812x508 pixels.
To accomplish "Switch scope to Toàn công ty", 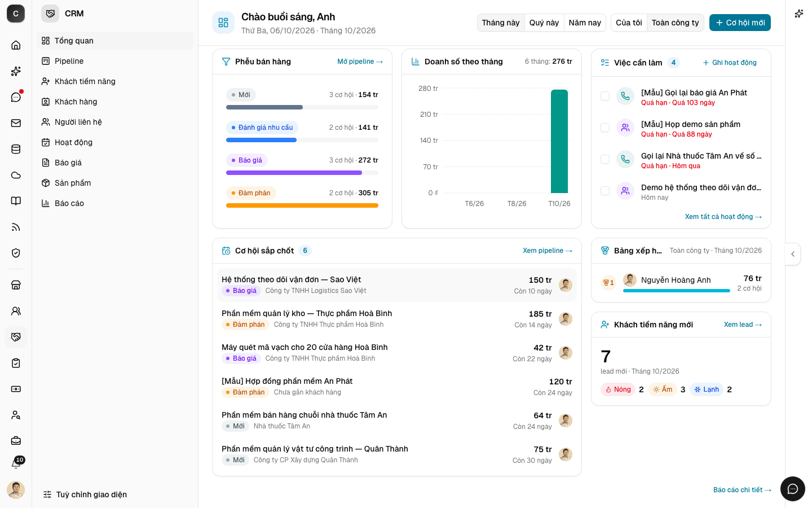I will tap(675, 23).
